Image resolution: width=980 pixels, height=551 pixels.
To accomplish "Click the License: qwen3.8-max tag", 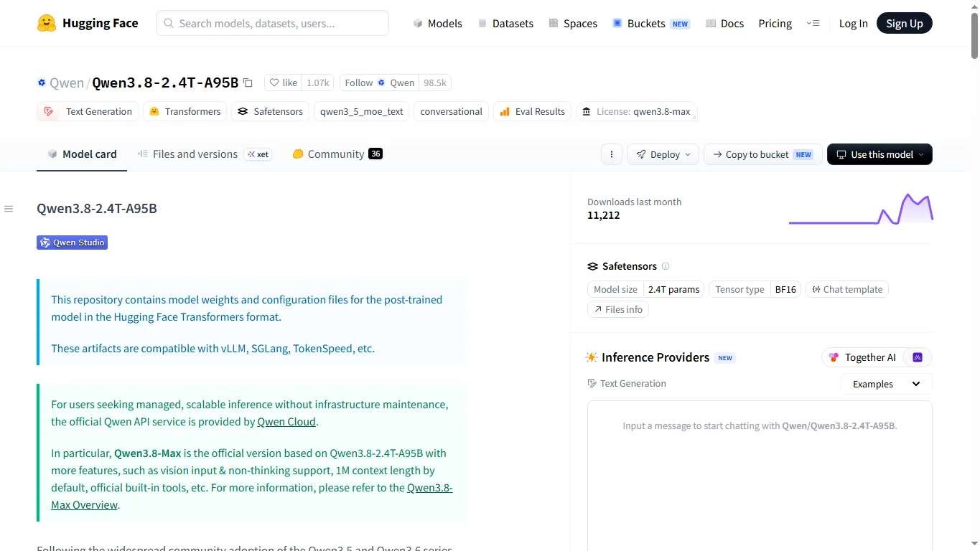I will click(x=636, y=111).
